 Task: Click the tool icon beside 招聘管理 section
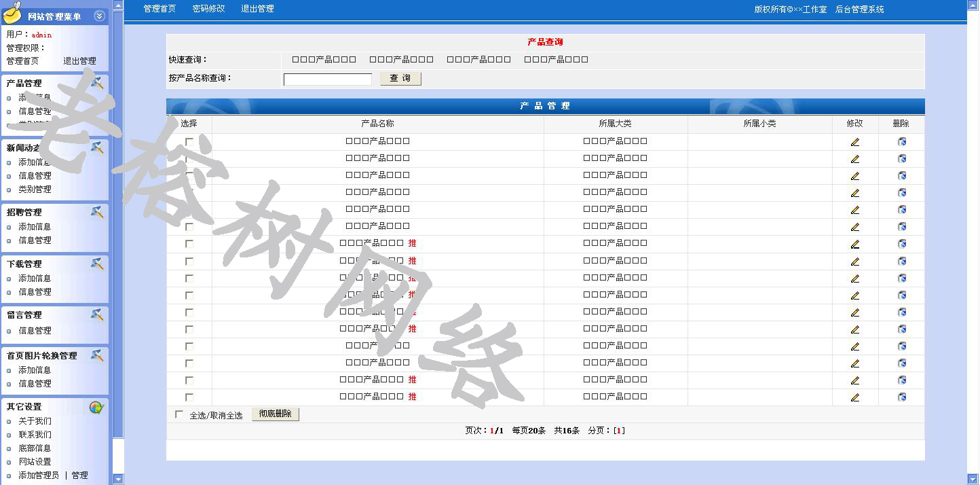pos(97,212)
